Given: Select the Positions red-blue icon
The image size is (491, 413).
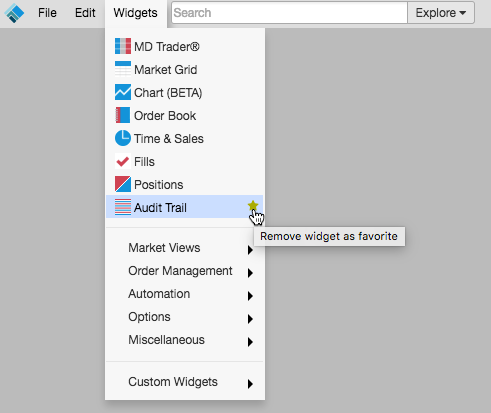Looking at the screenshot, I should [x=123, y=184].
